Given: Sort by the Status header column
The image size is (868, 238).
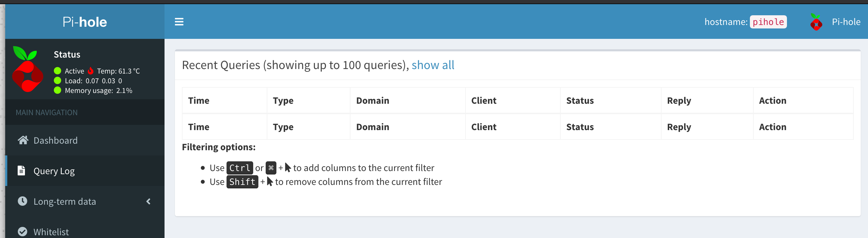Looking at the screenshot, I should [x=611, y=101].
